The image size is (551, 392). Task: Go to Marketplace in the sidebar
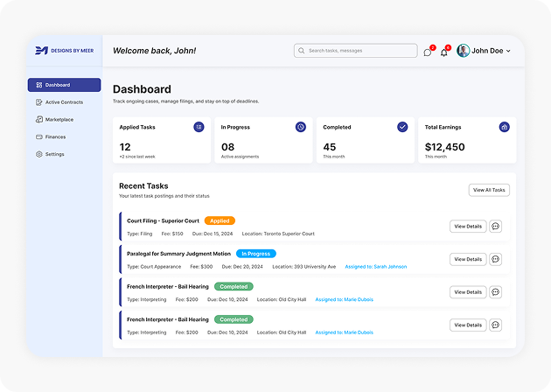[65, 120]
